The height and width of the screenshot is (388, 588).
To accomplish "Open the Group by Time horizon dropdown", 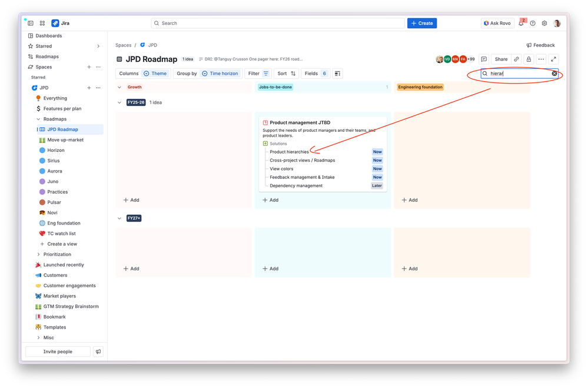I will 207,74.
